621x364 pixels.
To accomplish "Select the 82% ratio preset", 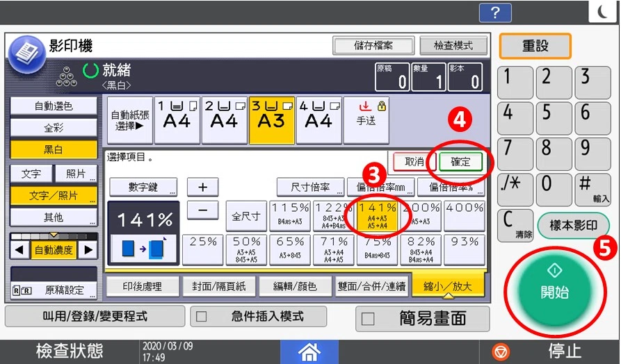I will [x=421, y=250].
